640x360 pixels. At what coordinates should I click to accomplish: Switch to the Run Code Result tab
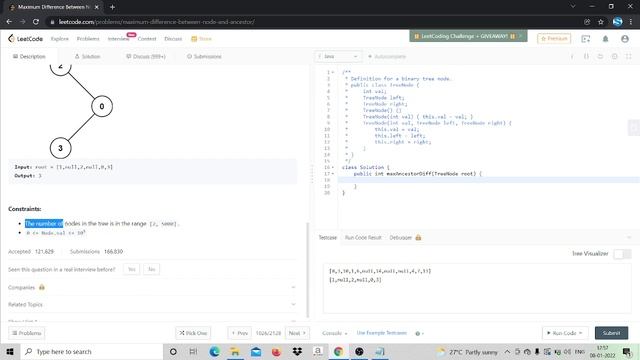pyautogui.click(x=363, y=238)
